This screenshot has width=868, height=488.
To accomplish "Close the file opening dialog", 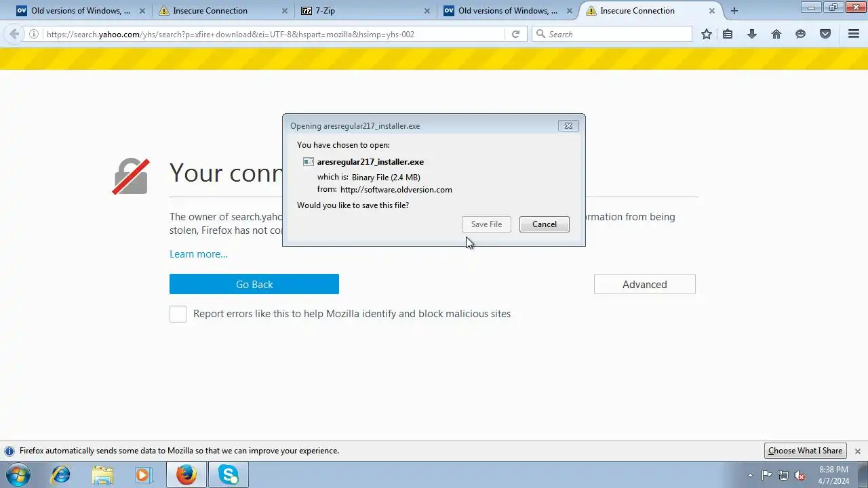I will tap(568, 125).
